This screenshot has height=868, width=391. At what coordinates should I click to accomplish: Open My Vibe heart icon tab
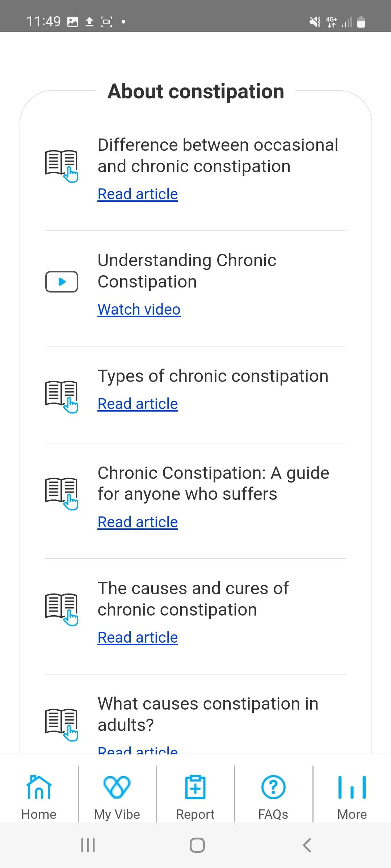click(117, 787)
